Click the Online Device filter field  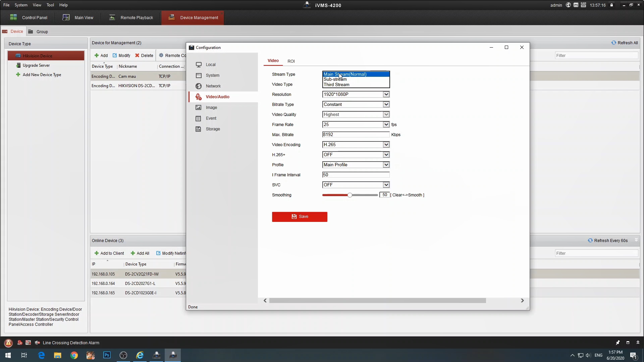(596, 253)
